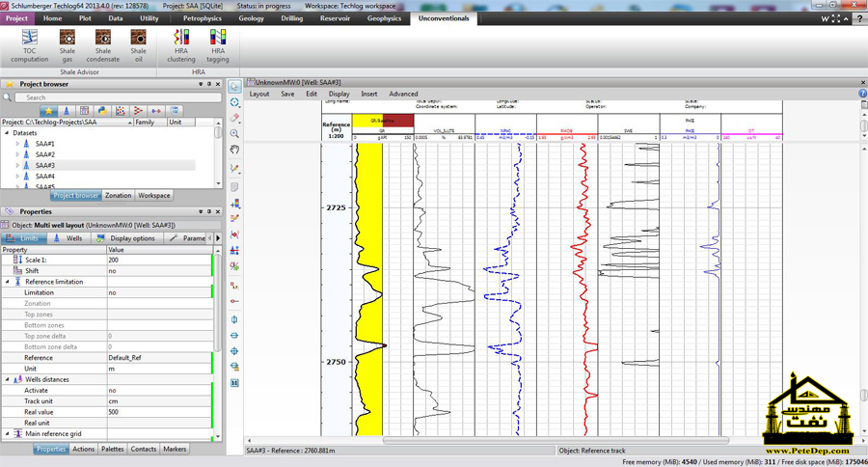Open the Wells tab in Properties
The height and width of the screenshot is (467, 868).
click(68, 238)
